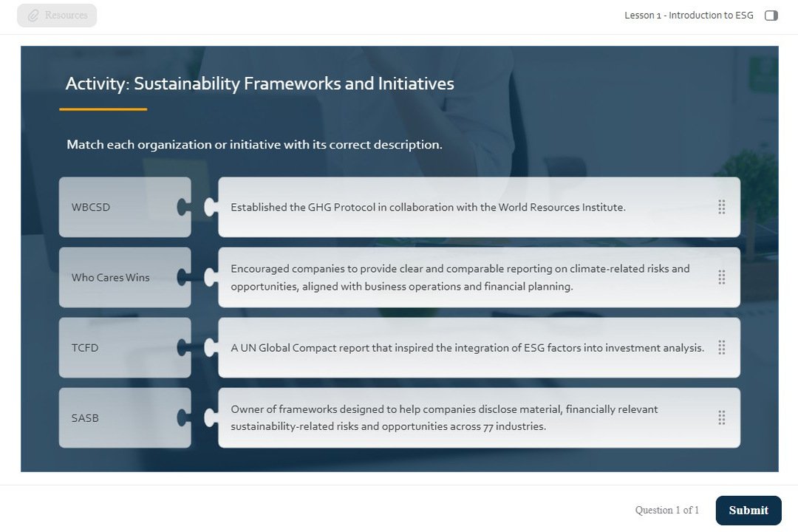Image resolution: width=798 pixels, height=532 pixels.
Task: Select the Who Cares Wins tile
Action: 125,278
